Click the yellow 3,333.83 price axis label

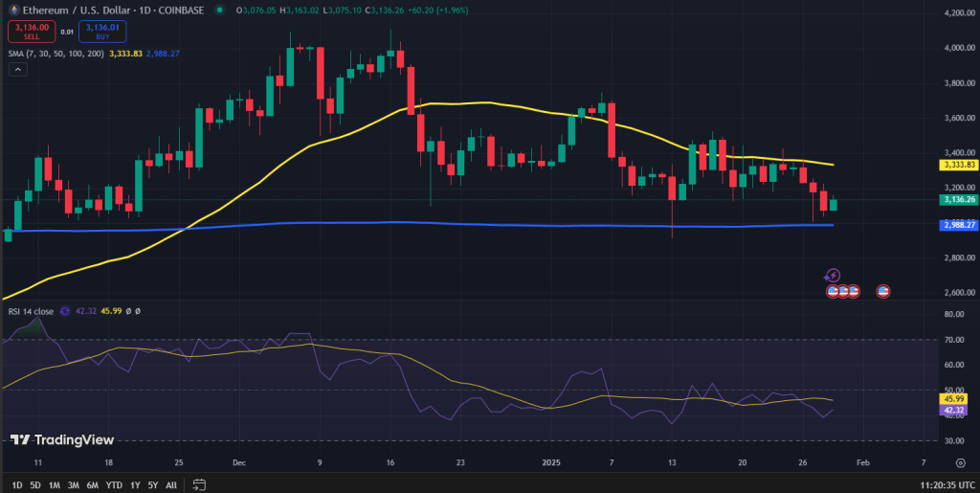[959, 165]
